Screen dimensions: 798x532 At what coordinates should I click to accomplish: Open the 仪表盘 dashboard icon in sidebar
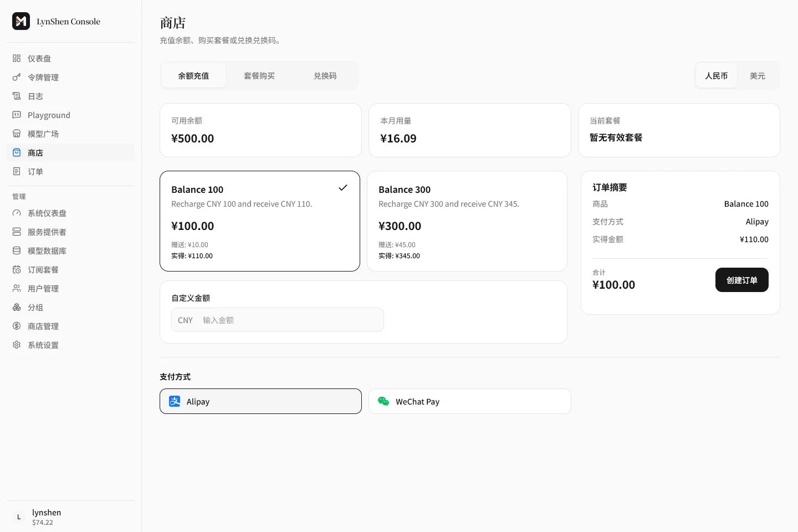(x=17, y=58)
